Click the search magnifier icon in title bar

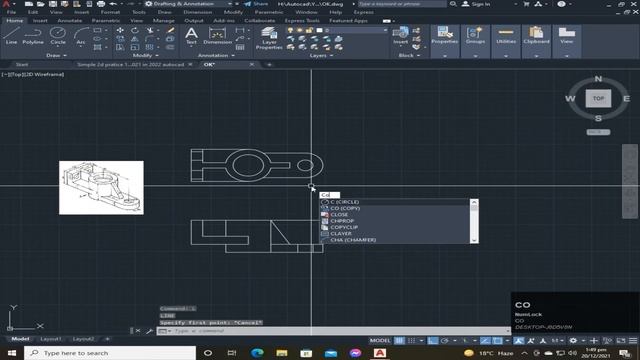click(x=453, y=4)
